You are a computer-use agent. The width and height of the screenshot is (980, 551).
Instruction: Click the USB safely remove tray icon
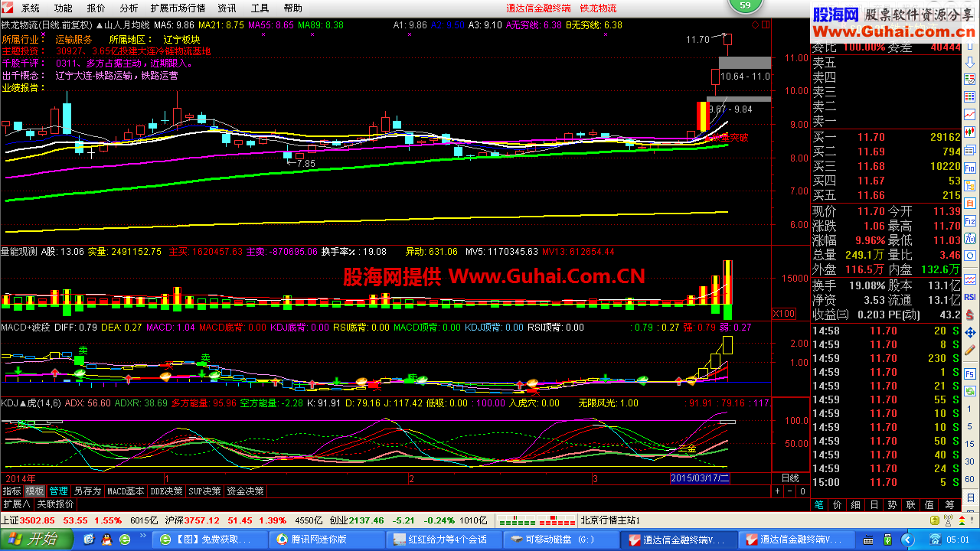click(888, 540)
